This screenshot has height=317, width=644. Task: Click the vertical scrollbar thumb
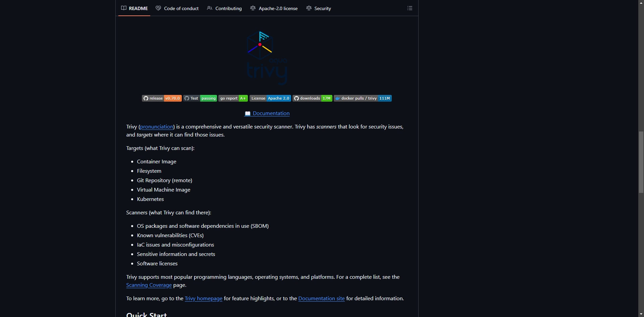[641, 162]
